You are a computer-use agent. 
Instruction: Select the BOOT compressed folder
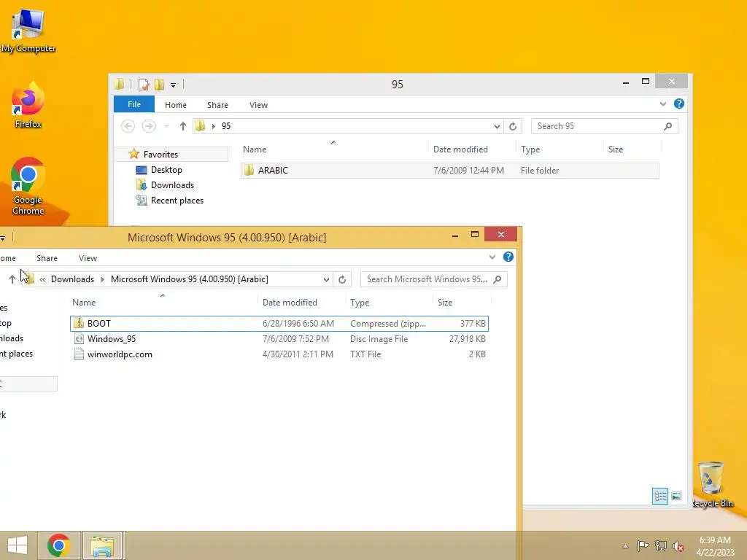[279, 324]
